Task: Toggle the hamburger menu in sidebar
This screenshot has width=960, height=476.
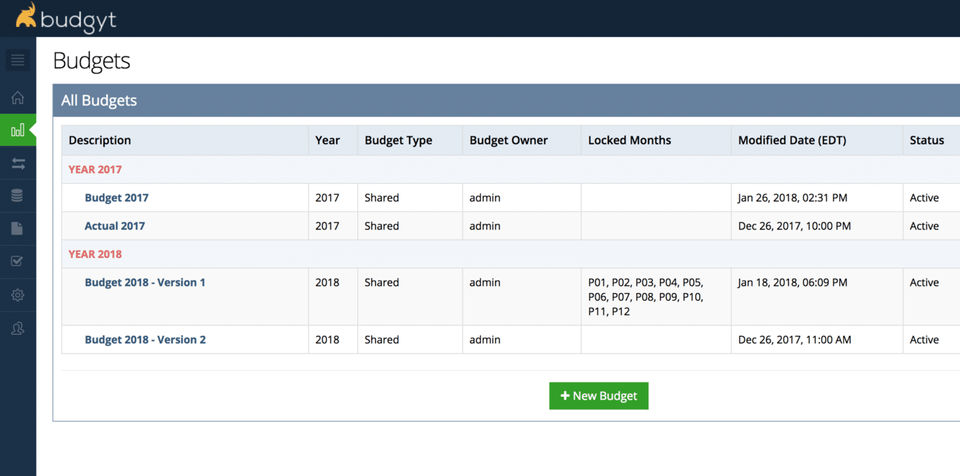Action: 17,61
